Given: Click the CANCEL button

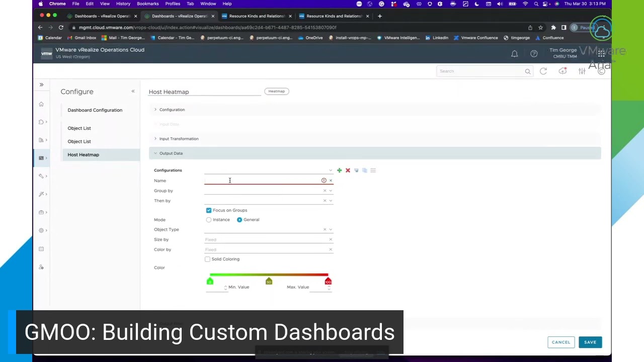Looking at the screenshot, I should [560, 342].
